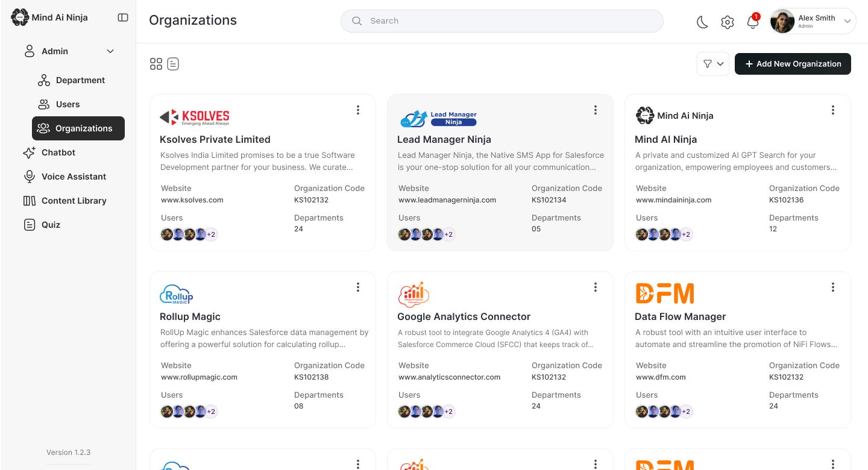This screenshot has width=868, height=470.
Task: Click Data Flow Manager title
Action: pyautogui.click(x=681, y=316)
